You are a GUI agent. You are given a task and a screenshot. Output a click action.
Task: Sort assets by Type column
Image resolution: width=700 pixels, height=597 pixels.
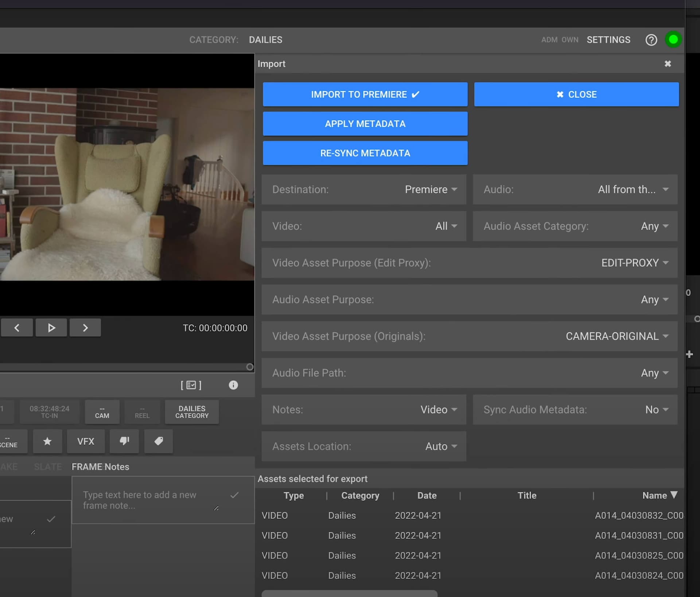click(x=293, y=496)
